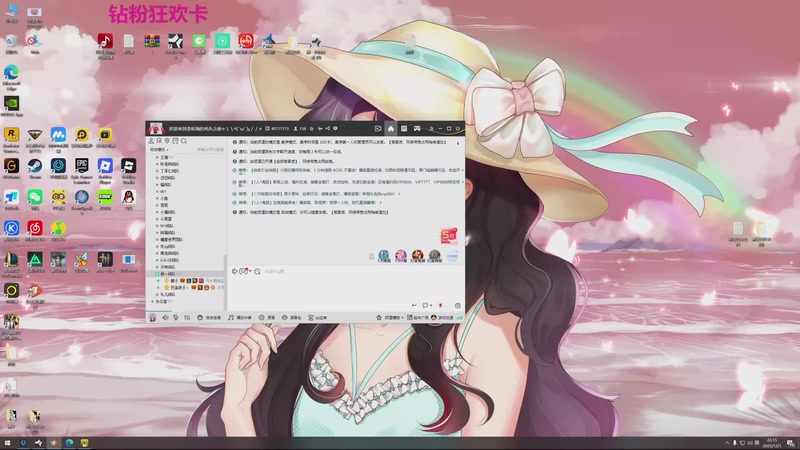Show the member list person icon
This screenshot has width=800, height=450.
[151, 141]
